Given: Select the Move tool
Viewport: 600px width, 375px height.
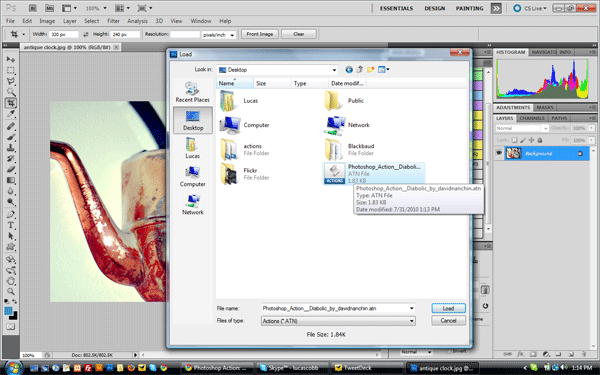Looking at the screenshot, I should 11,59.
